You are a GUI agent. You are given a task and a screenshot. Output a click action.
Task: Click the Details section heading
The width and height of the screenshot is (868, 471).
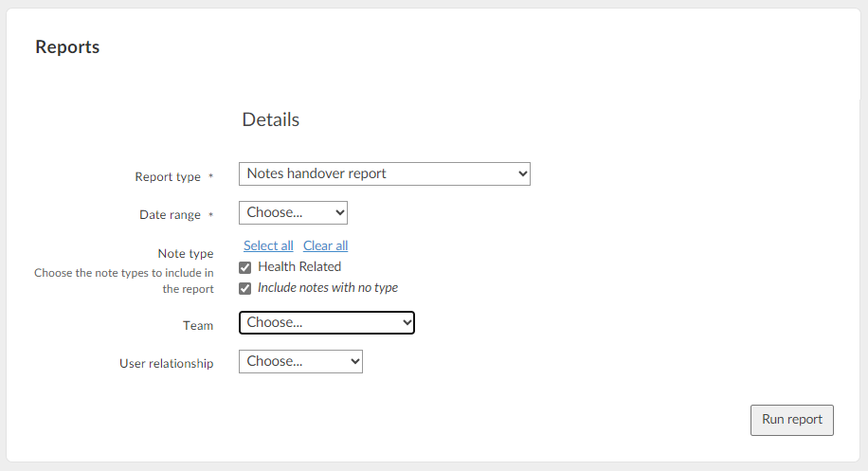click(271, 119)
